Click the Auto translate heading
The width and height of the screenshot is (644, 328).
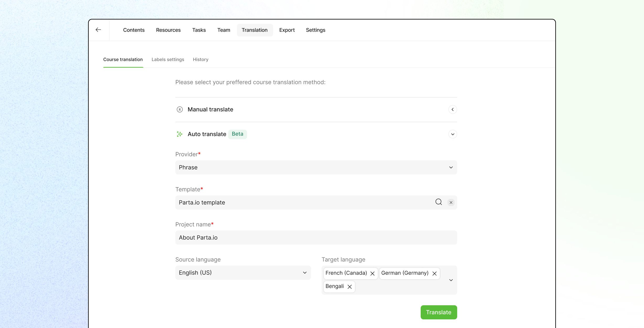point(207,134)
